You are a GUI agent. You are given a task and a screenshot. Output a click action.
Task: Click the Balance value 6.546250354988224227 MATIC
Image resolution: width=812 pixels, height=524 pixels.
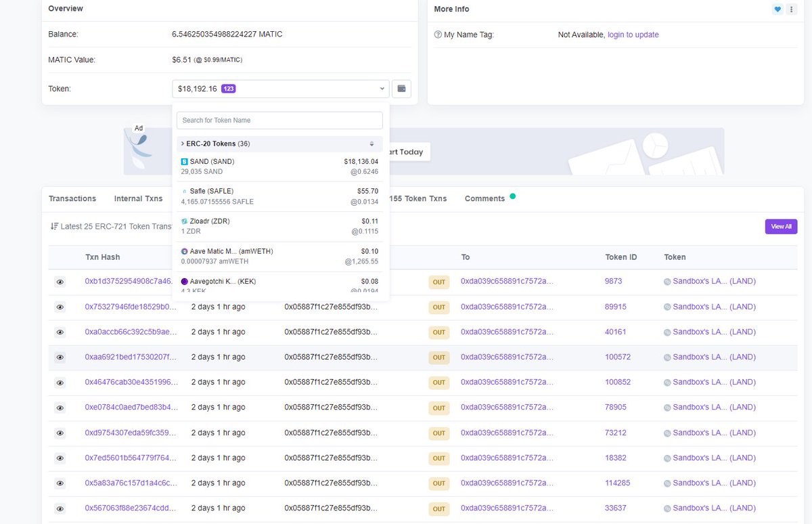click(227, 34)
